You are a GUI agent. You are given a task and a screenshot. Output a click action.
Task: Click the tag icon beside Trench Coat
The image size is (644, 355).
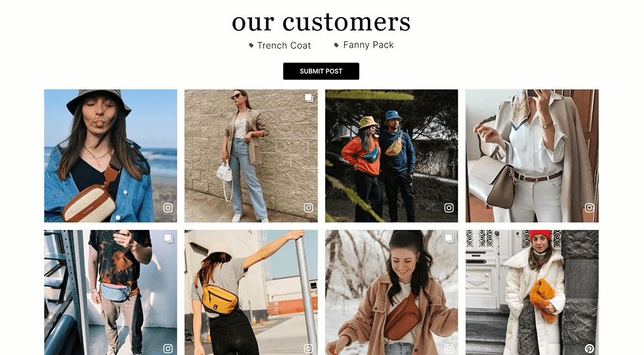coord(252,45)
